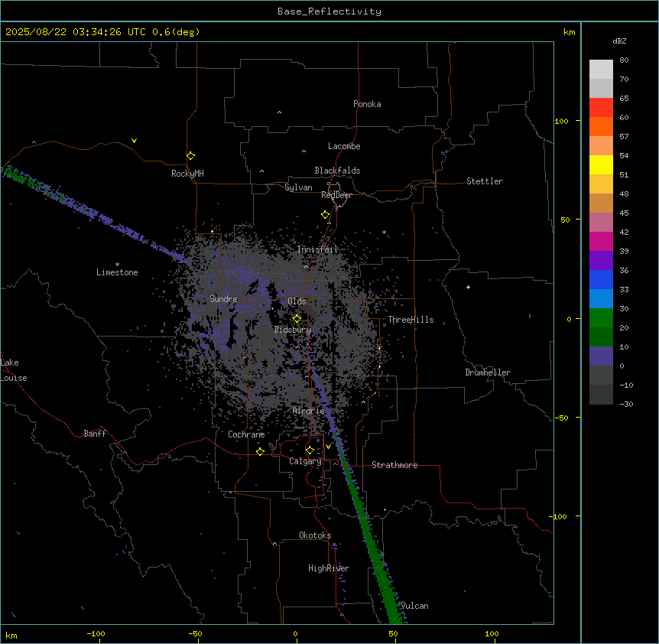The width and height of the screenshot is (659, 644).
Task: Select the white plus marker west of Drumheller area
Action: pyautogui.click(x=468, y=287)
